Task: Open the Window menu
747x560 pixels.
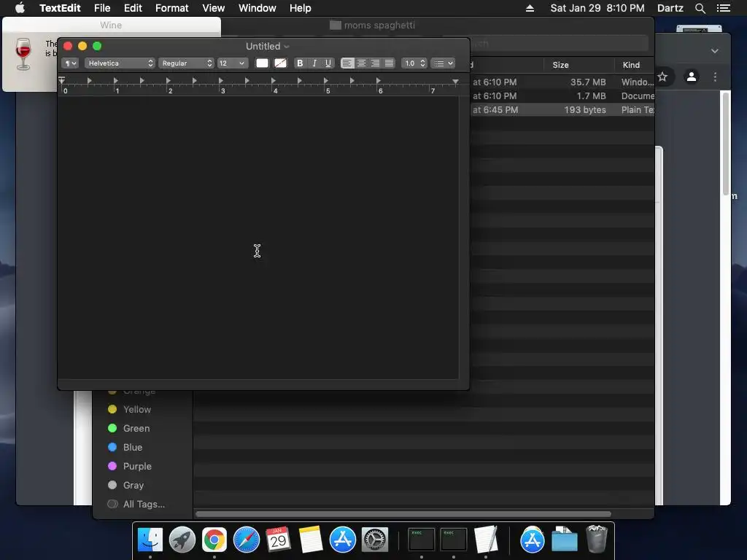Action: click(x=258, y=8)
